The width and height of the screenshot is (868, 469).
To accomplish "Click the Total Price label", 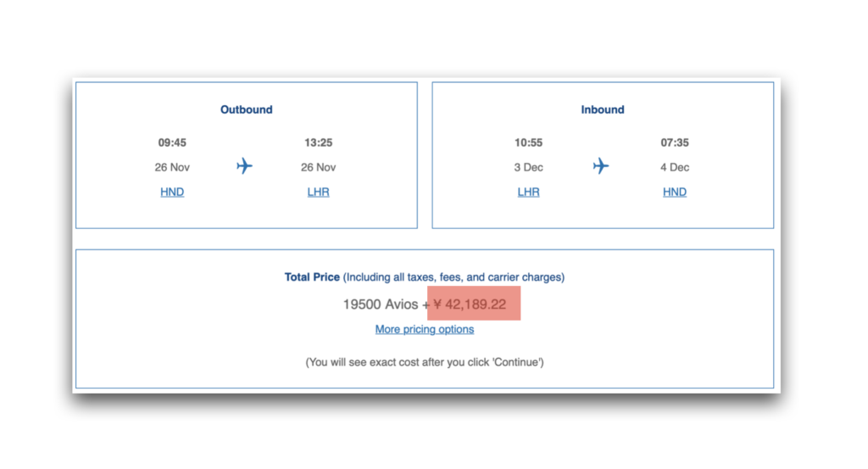I will [x=312, y=276].
